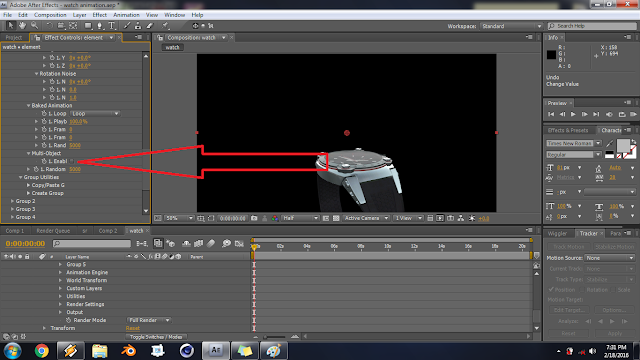640x360 pixels.
Task: Open channel display RGB icon in viewer
Action: (275, 218)
